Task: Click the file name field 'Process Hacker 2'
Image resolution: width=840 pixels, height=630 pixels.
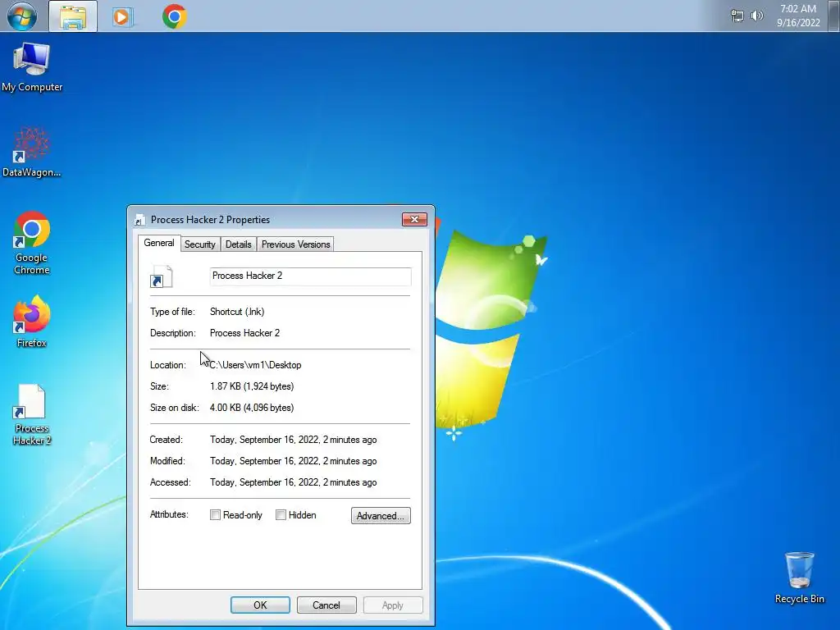Action: click(x=310, y=276)
